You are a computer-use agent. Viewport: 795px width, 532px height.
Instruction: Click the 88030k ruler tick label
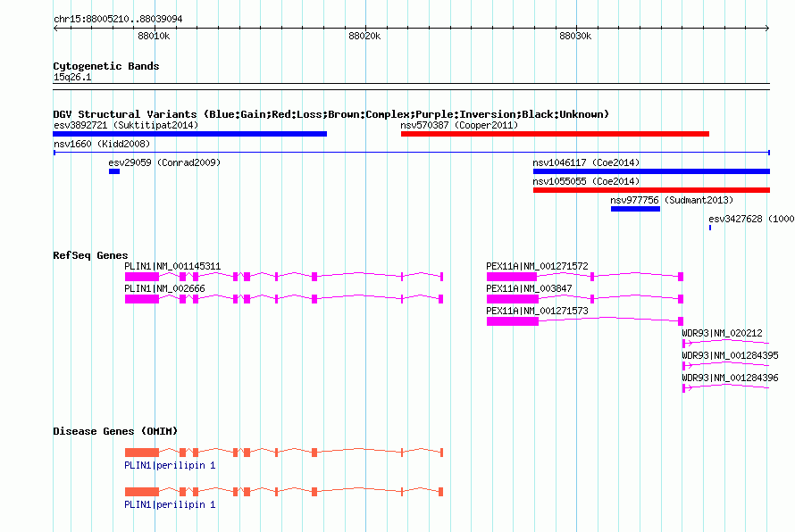click(575, 36)
